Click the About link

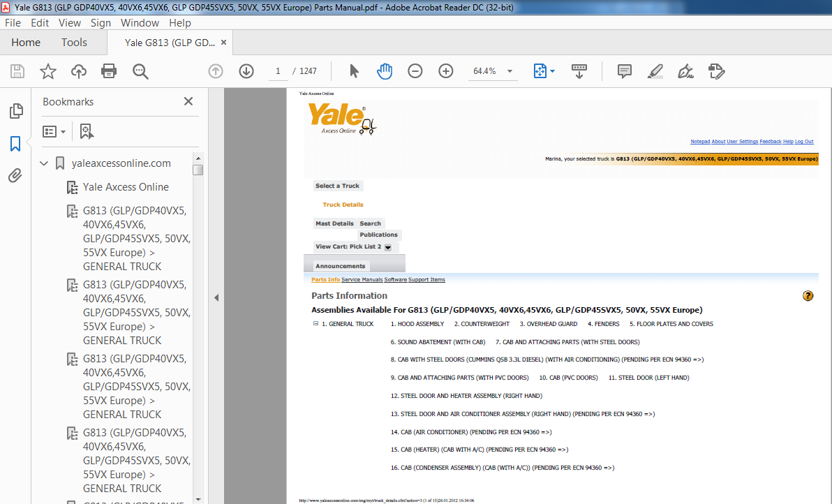pos(718,142)
